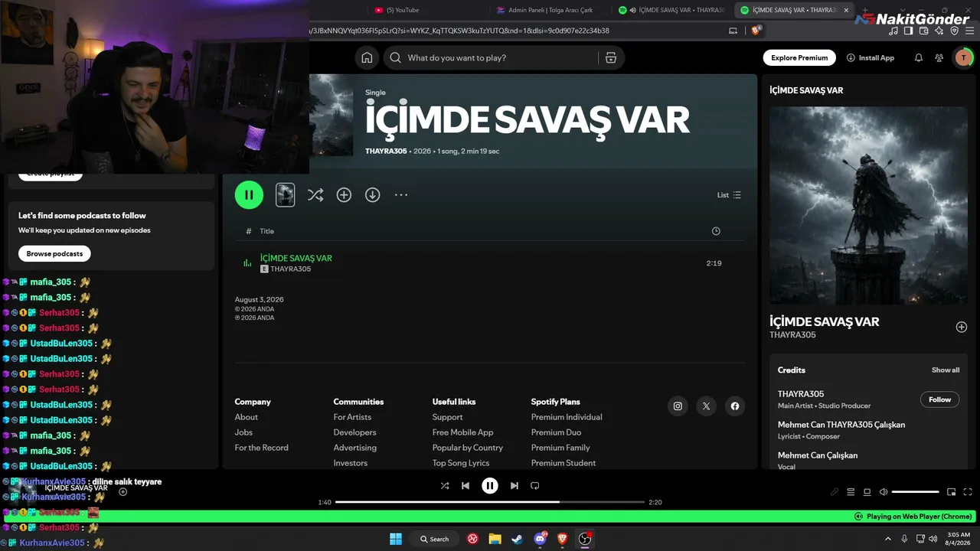
Task: Click the duration clock column header
Action: pos(716,231)
